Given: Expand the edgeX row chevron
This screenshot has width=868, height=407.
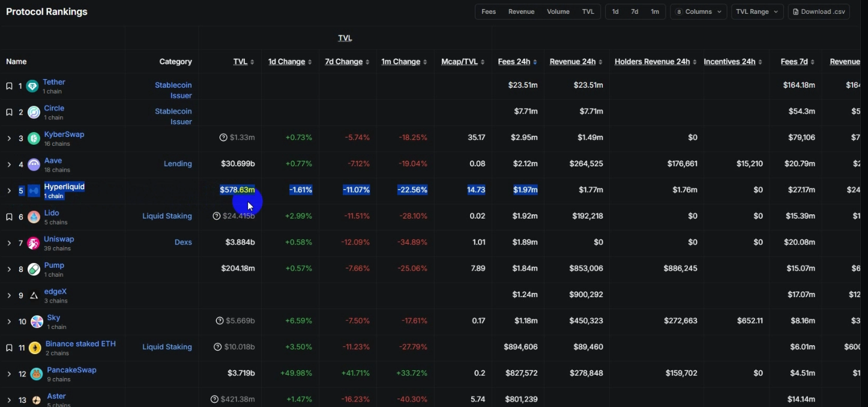Looking at the screenshot, I should click(x=9, y=295).
